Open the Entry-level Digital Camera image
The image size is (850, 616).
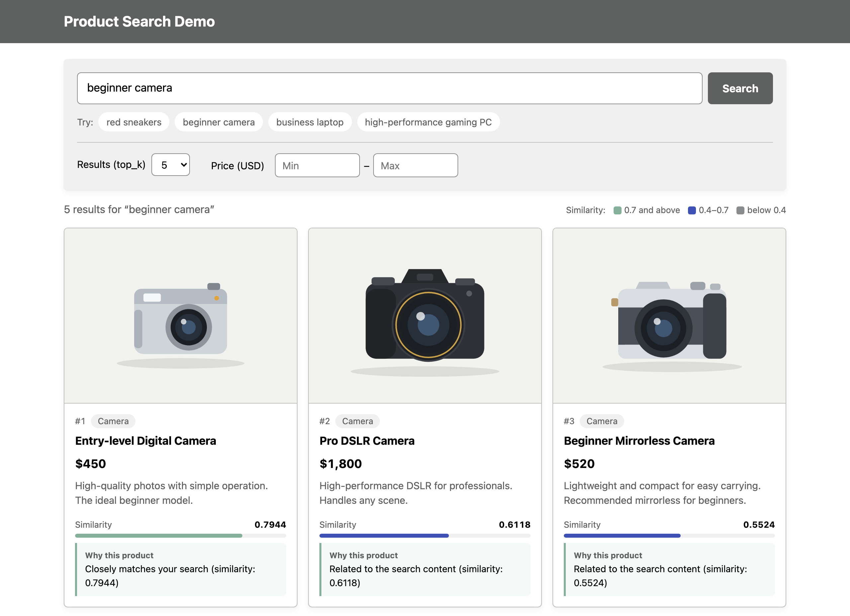181,316
